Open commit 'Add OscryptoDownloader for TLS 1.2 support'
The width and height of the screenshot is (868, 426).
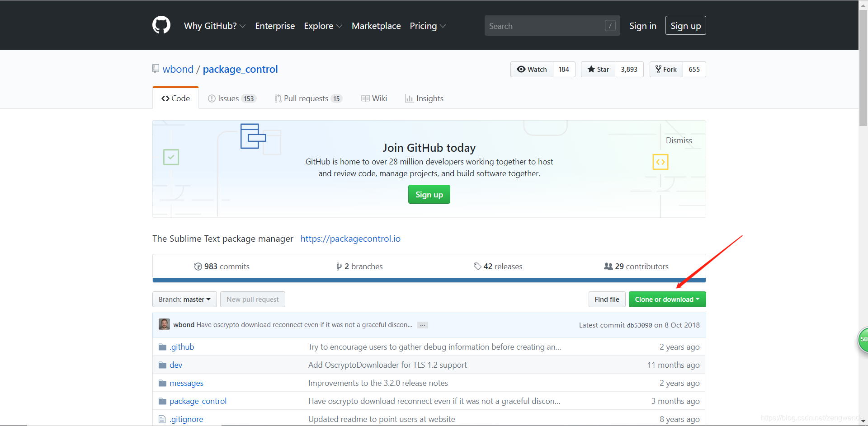pos(387,365)
